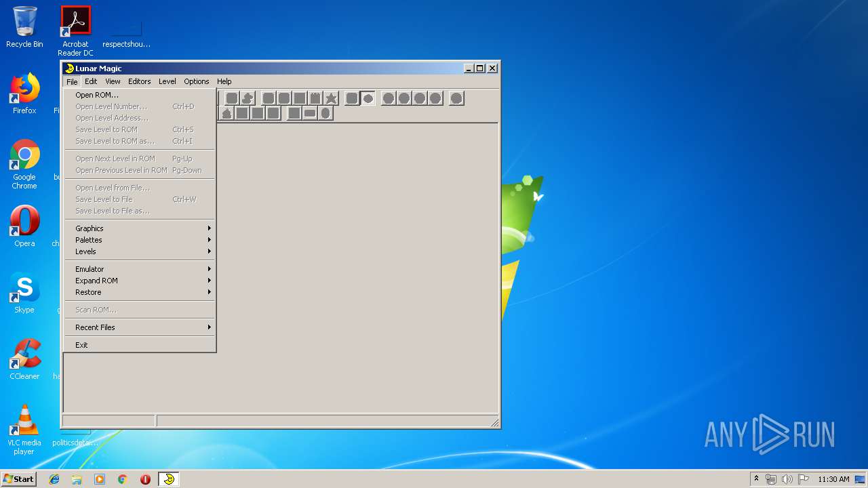Click the Lunar Magic taskbar button
The image size is (868, 488).
169,479
